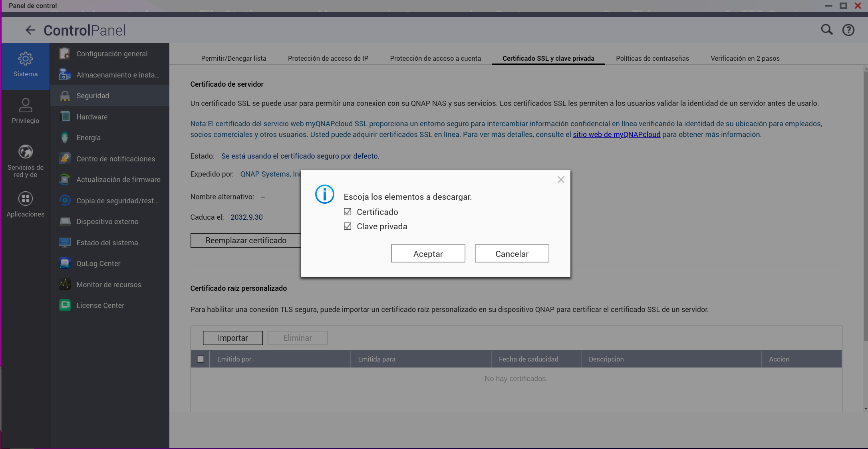Open the help question mark icon
The image size is (868, 449).
coord(848,30)
